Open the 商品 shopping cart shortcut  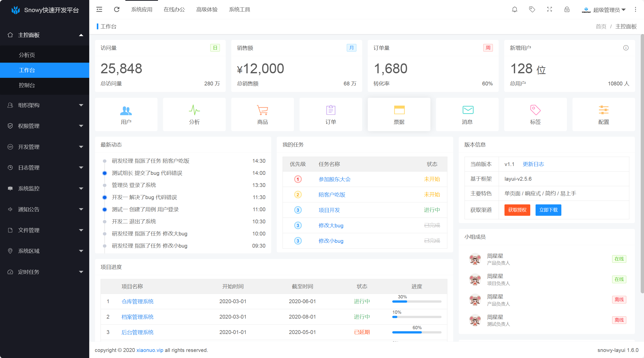pos(262,114)
